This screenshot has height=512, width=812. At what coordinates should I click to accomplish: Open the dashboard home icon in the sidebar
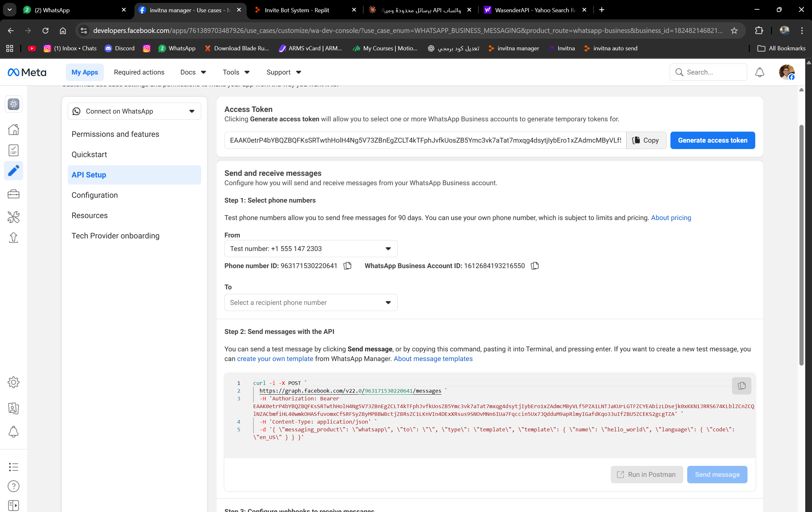click(x=14, y=129)
